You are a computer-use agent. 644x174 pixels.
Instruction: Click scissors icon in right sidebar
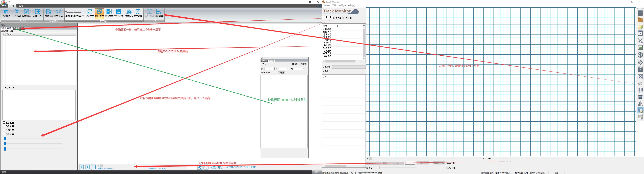[x=640, y=41]
